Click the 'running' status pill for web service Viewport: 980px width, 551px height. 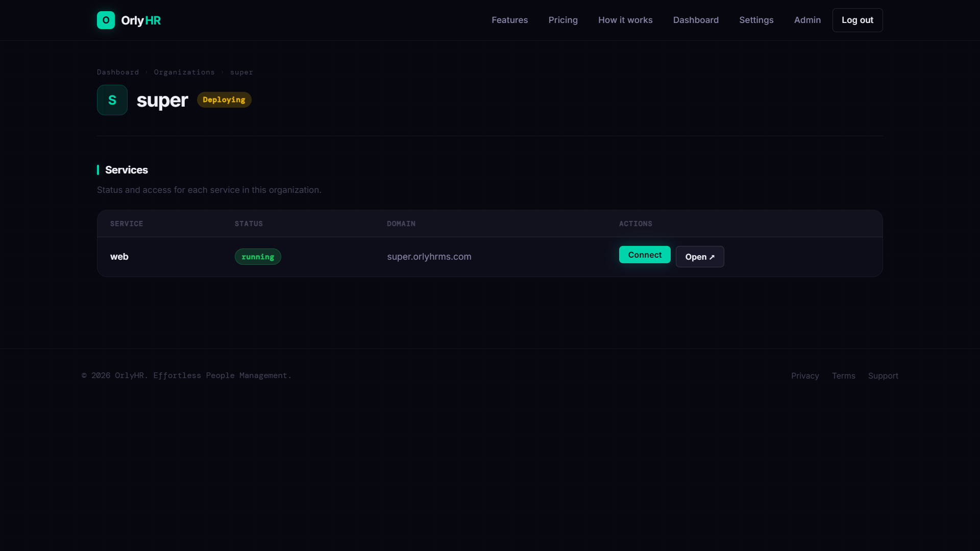click(x=257, y=257)
